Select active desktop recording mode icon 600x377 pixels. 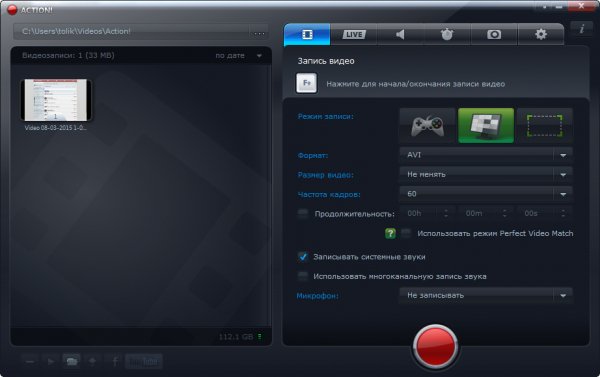pyautogui.click(x=486, y=126)
